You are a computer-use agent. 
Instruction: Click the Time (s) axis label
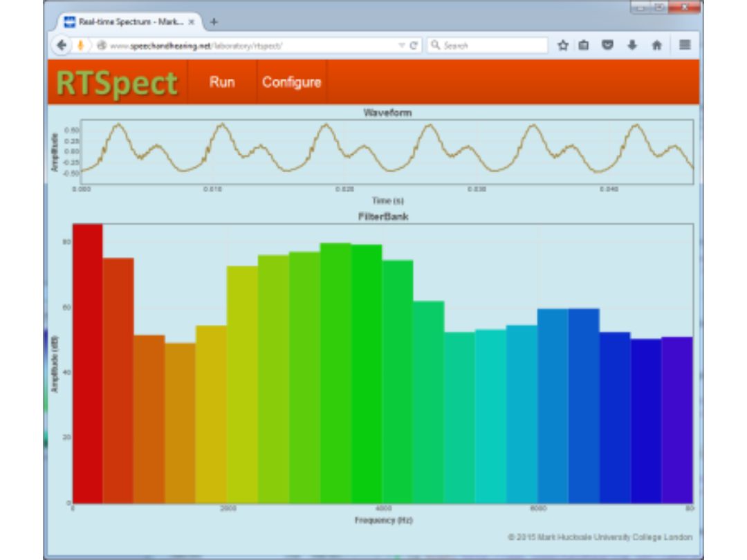388,201
